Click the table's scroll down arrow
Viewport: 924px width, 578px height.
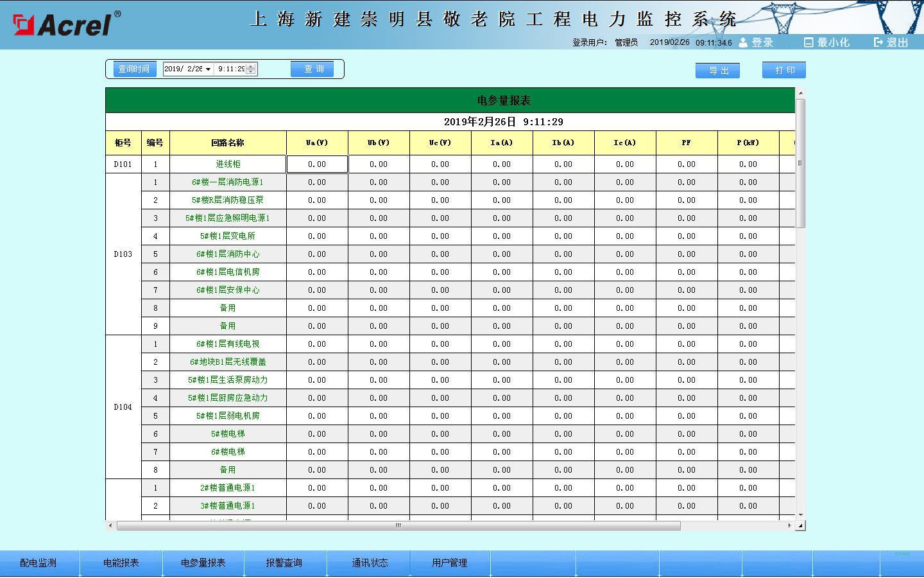[800, 515]
